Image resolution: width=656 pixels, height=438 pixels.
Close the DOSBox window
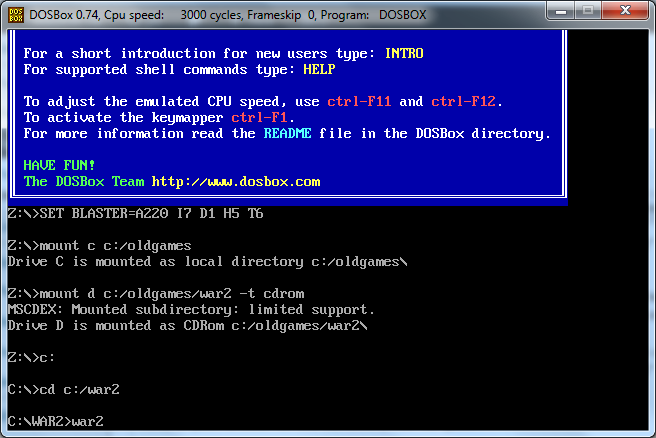(x=625, y=10)
